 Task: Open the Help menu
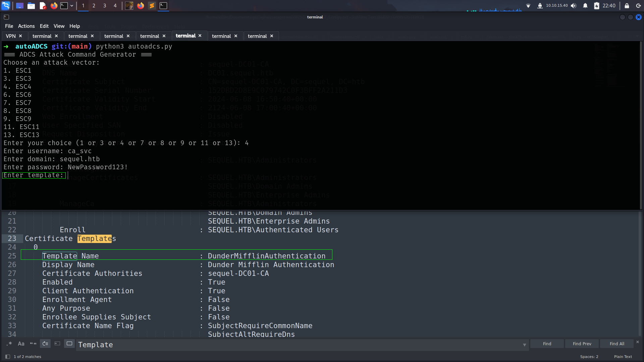pos(74,26)
